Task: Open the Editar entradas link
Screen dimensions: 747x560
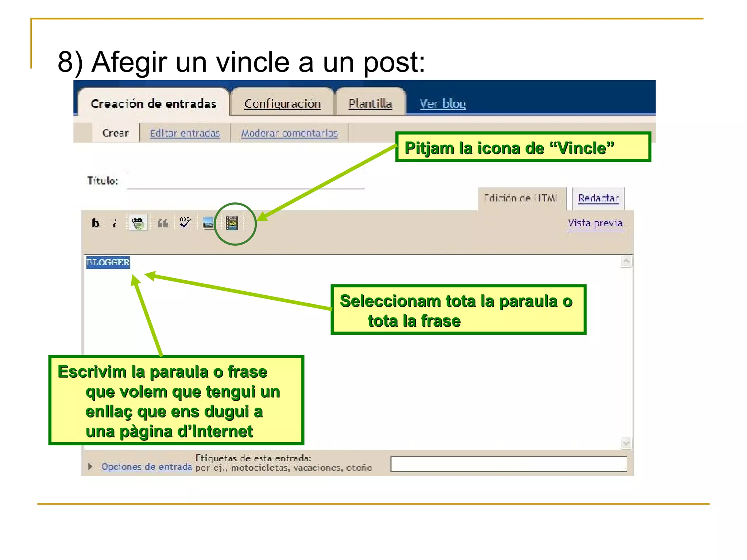Action: [185, 133]
